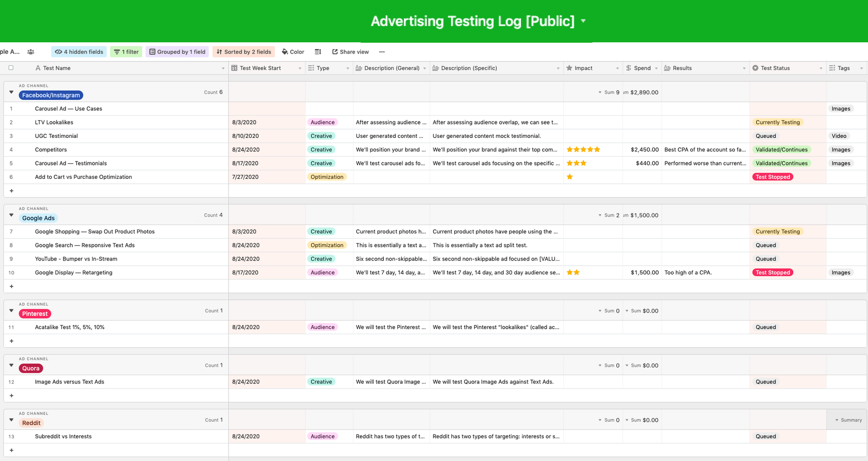This screenshot has width=868, height=461.
Task: Open the row height icon
Action: [318, 52]
